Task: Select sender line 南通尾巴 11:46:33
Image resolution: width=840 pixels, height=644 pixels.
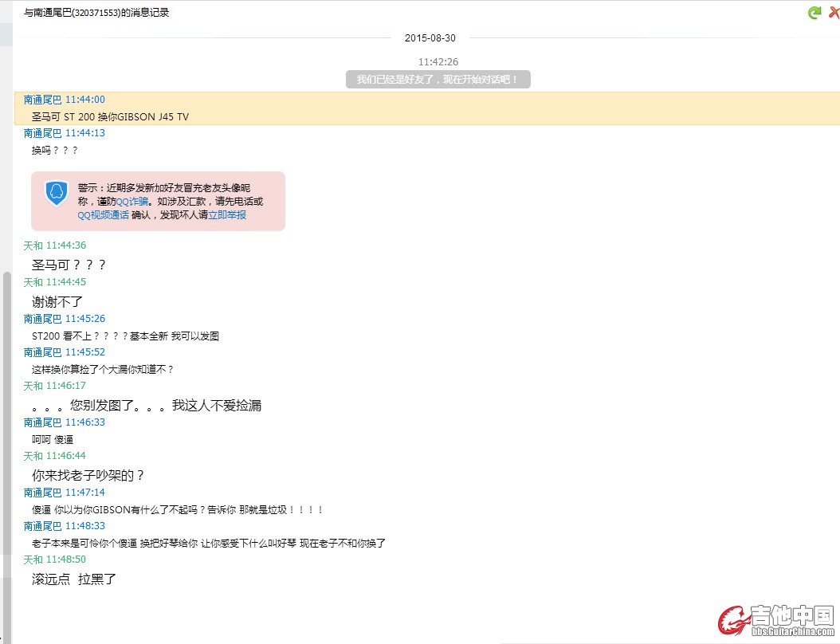Action: (65, 422)
